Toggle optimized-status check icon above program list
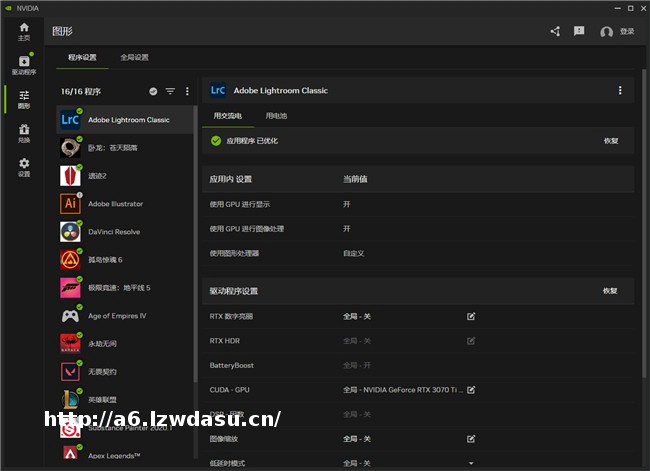The width and height of the screenshot is (650, 471). point(153,91)
